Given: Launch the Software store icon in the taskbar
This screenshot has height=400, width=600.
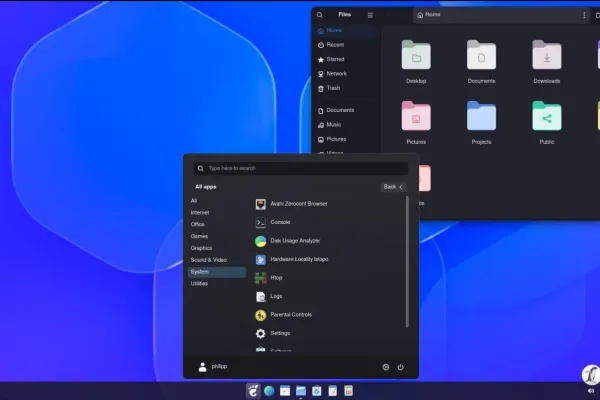Looking at the screenshot, I should (x=317, y=391).
